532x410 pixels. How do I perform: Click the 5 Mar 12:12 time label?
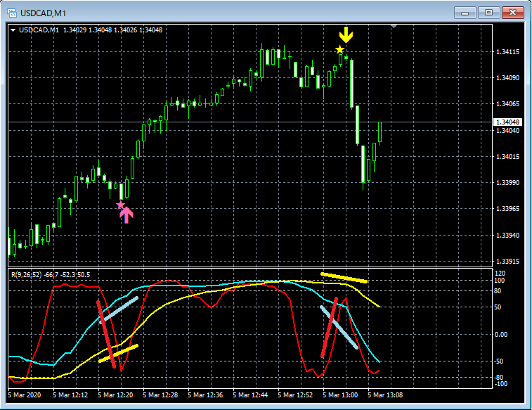[70, 395]
